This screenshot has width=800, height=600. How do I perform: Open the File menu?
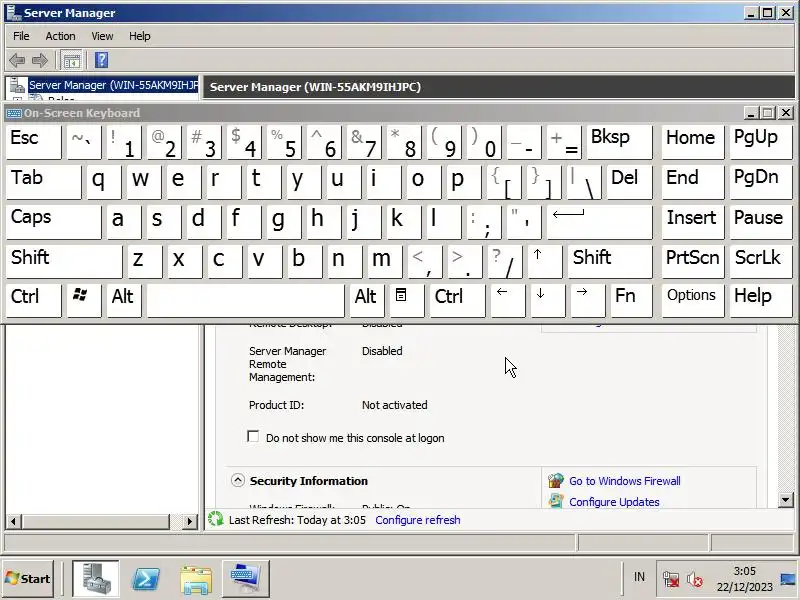click(21, 36)
